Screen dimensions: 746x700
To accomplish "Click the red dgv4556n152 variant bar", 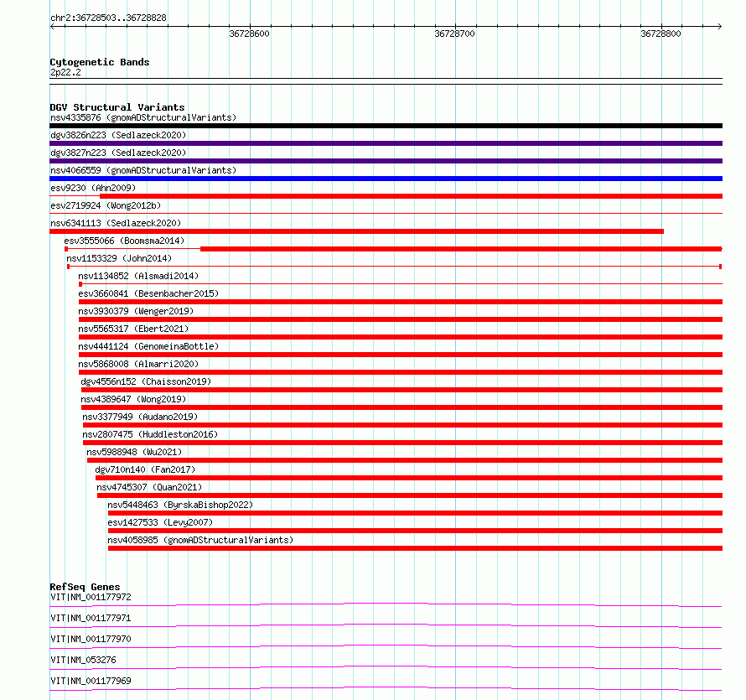I will click(402, 390).
